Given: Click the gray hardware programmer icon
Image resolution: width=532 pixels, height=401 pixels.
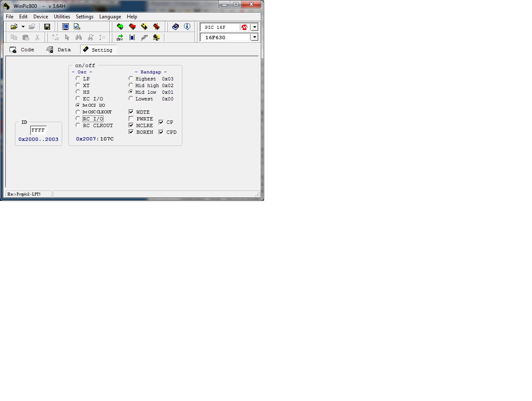Looking at the screenshot, I should [144, 38].
